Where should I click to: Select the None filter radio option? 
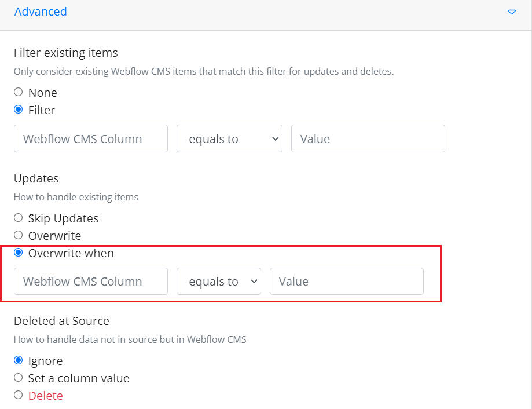point(19,92)
